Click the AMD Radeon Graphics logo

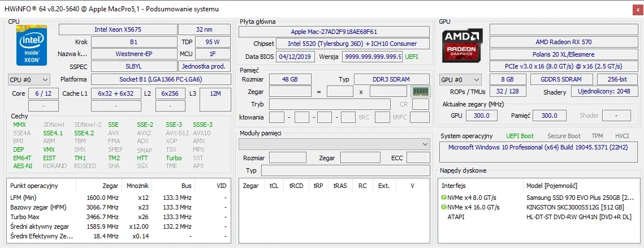(x=463, y=45)
